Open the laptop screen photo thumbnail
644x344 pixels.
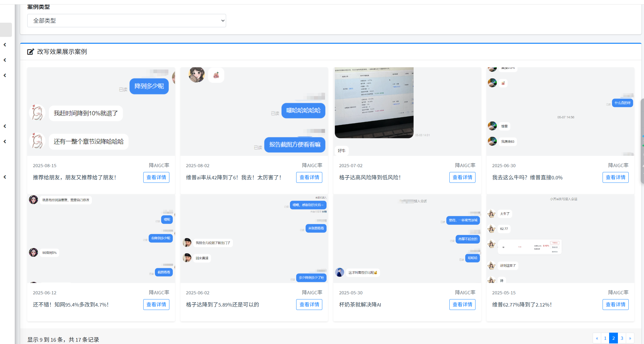coord(374,102)
